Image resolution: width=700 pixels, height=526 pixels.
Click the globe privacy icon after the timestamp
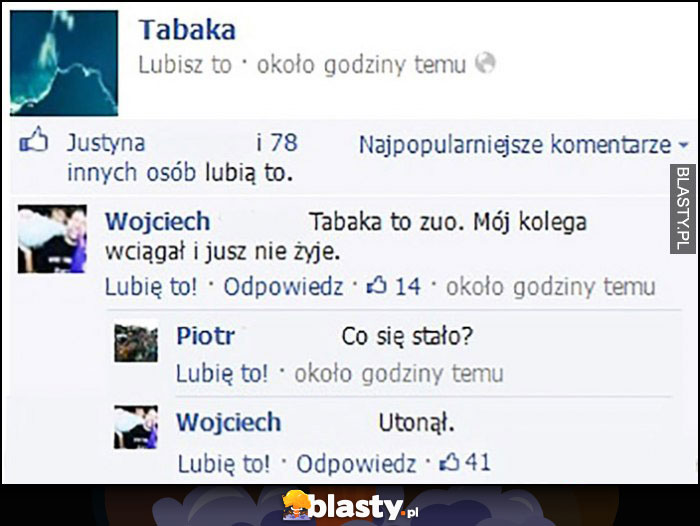pos(485,63)
